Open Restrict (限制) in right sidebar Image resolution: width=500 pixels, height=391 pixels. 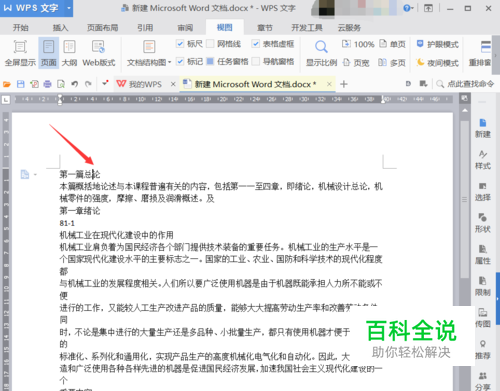[x=483, y=286]
